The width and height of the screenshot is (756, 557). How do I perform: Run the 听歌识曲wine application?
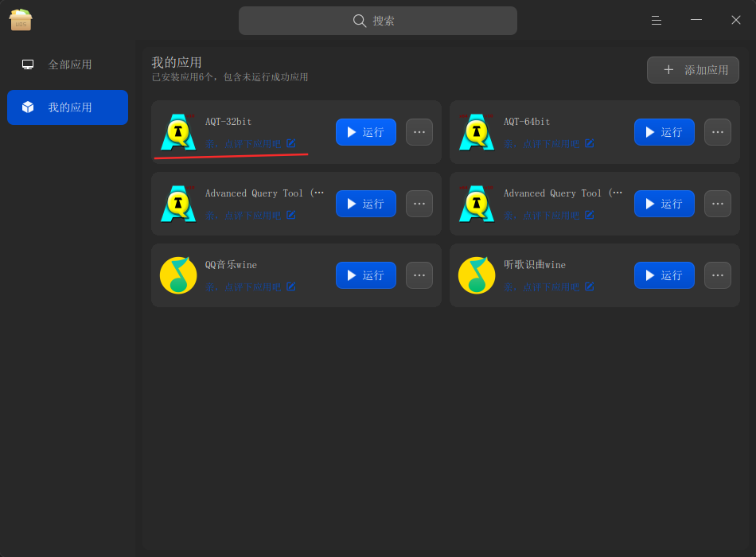(664, 275)
